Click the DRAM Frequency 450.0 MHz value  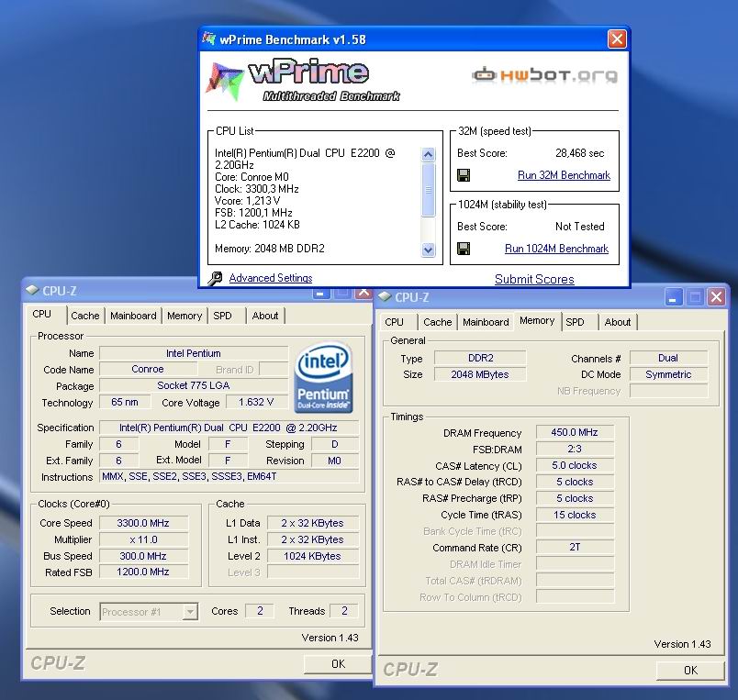[575, 432]
